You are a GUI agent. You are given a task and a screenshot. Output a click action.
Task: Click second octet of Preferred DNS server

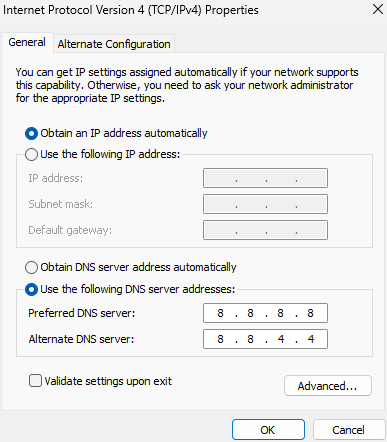(250, 313)
